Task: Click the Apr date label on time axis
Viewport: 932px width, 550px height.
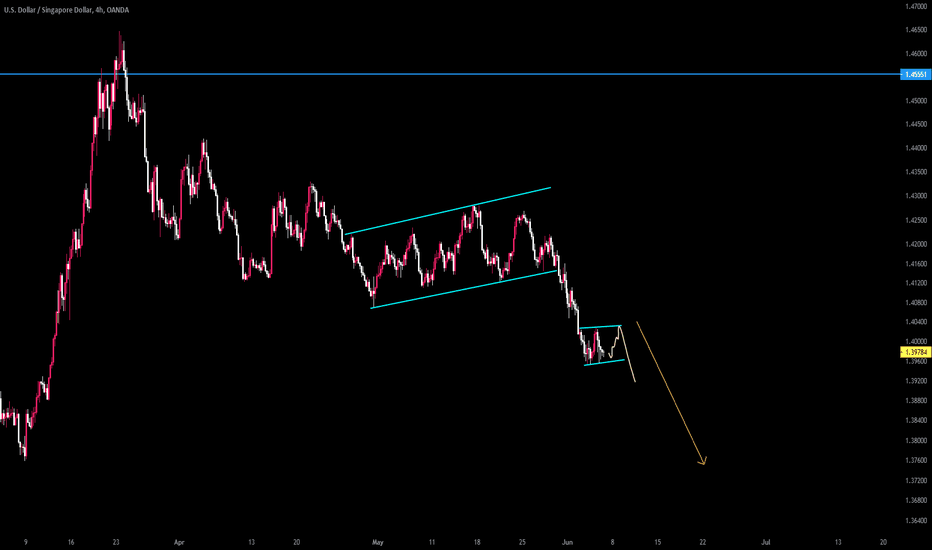Action: [x=180, y=542]
